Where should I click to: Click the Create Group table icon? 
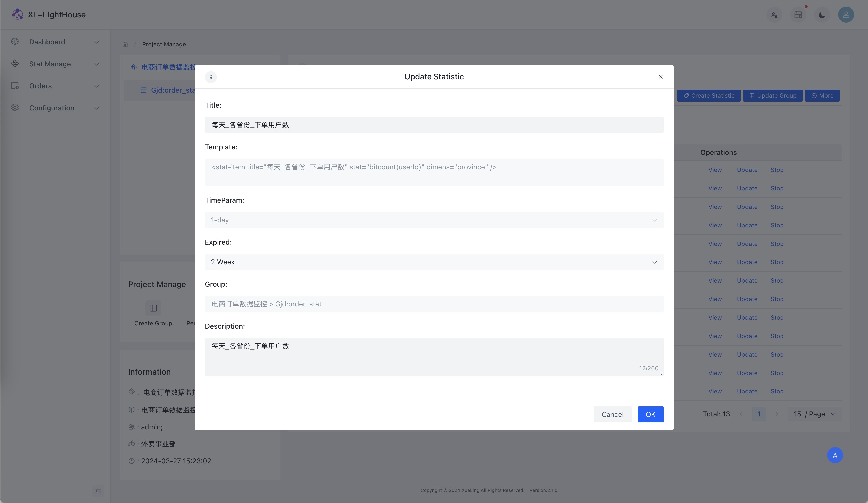153,308
